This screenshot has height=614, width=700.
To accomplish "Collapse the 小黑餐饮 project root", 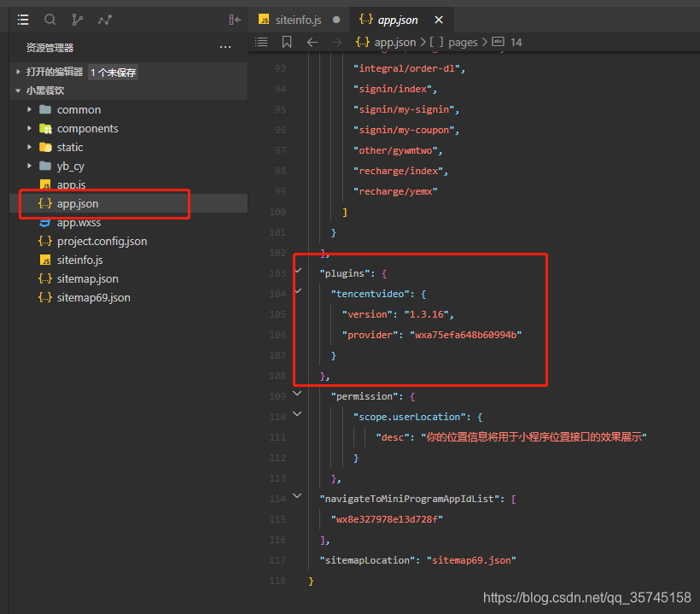I will pos(18,91).
